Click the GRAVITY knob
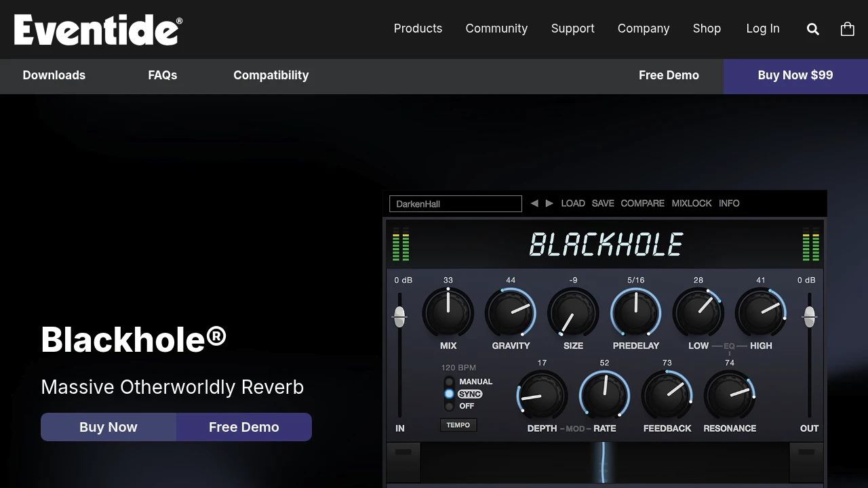The width and height of the screenshot is (868, 488). [511, 312]
